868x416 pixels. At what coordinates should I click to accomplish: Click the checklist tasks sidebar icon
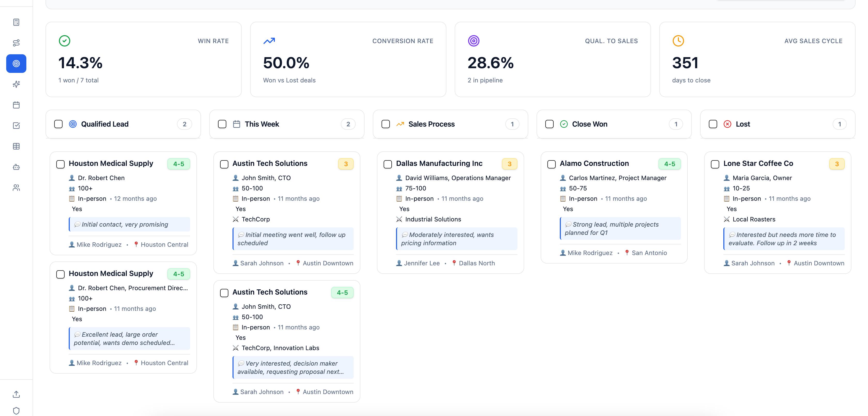pyautogui.click(x=16, y=125)
